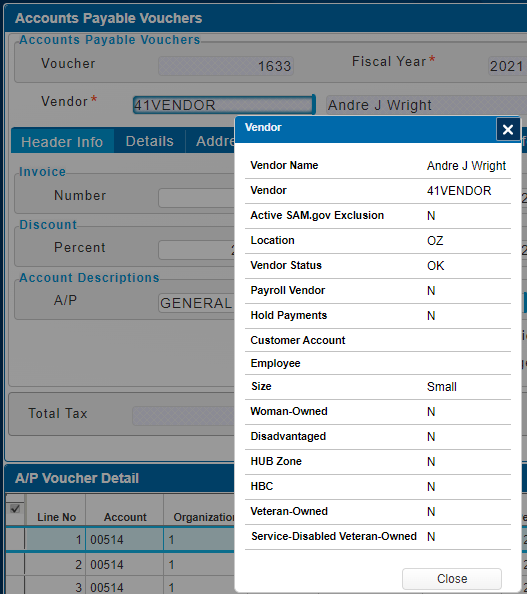527x594 pixels.
Task: Select voucher detail line 2 account cell
Action: pos(125,564)
